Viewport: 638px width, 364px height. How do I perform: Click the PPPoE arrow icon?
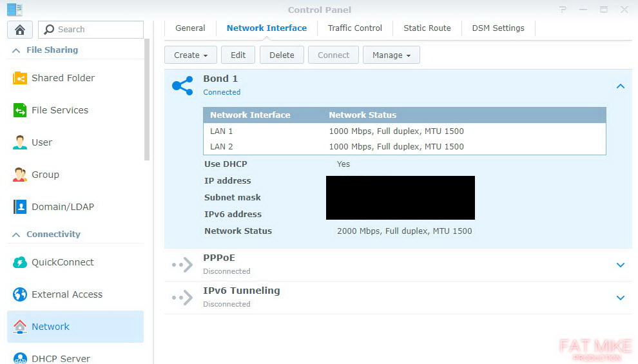tap(182, 265)
